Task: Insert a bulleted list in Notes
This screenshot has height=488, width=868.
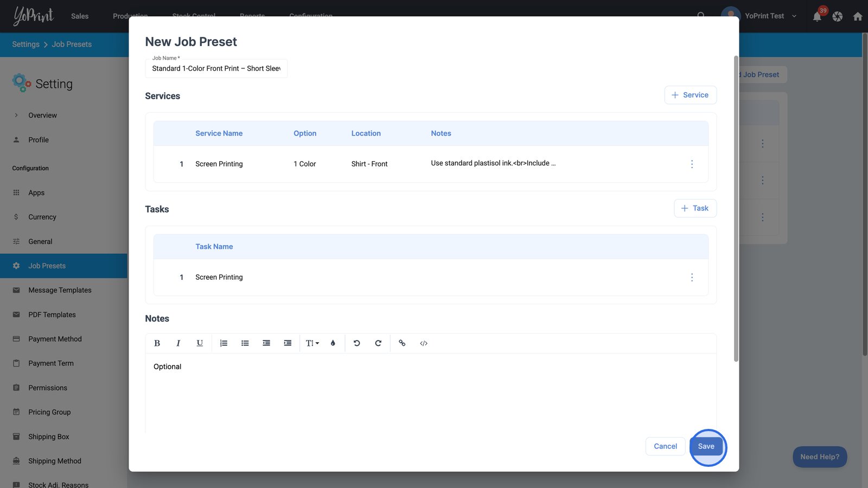Action: [245, 343]
